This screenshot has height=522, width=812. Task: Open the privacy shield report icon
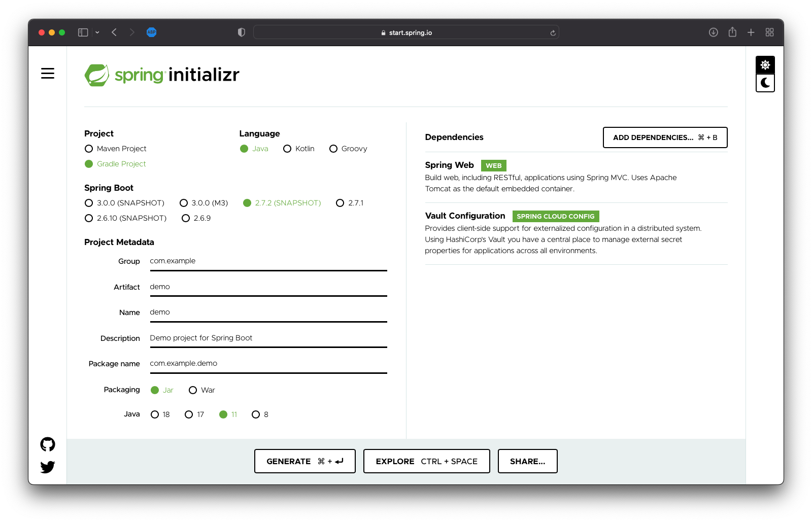(241, 32)
